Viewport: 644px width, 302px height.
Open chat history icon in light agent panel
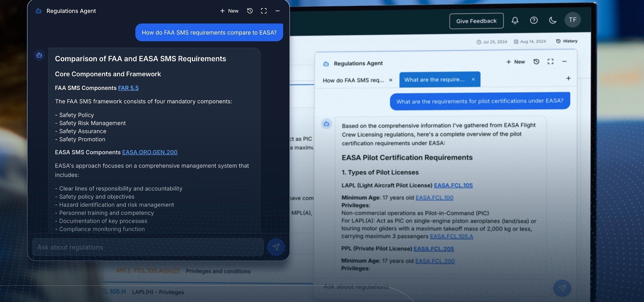[536, 62]
